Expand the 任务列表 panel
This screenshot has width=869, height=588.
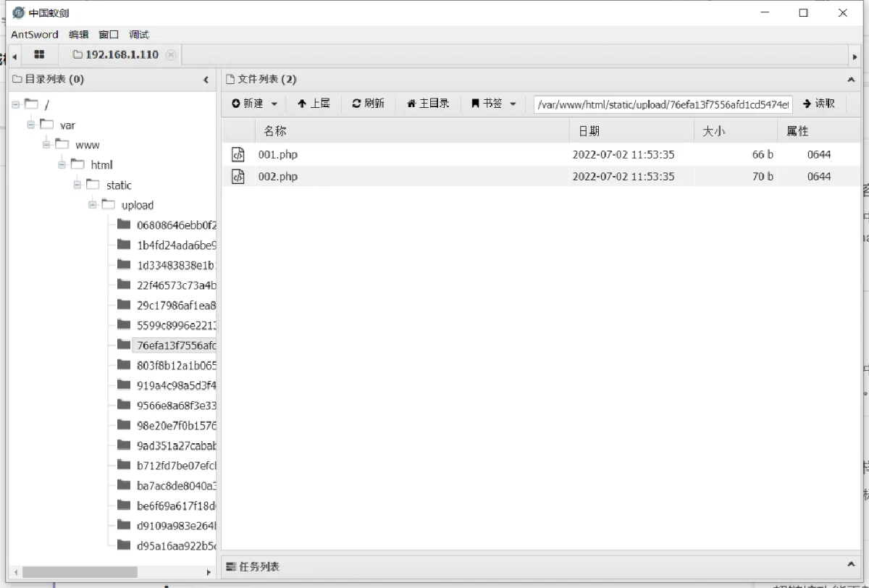pos(851,565)
